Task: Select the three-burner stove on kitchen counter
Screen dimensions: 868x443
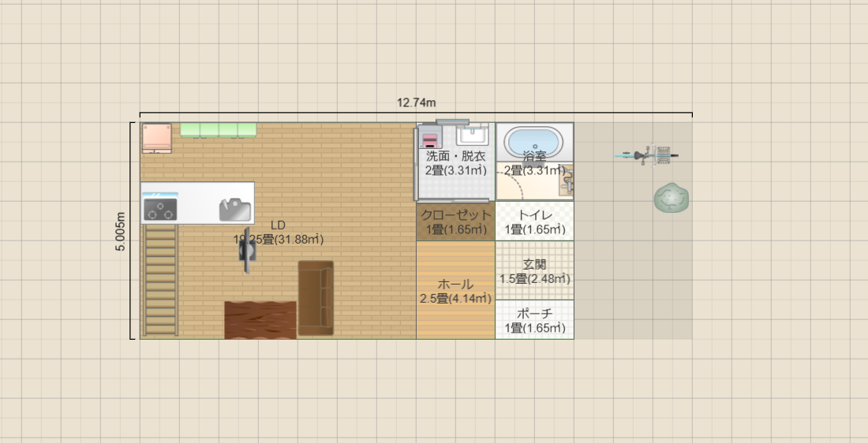Action: 160,210
